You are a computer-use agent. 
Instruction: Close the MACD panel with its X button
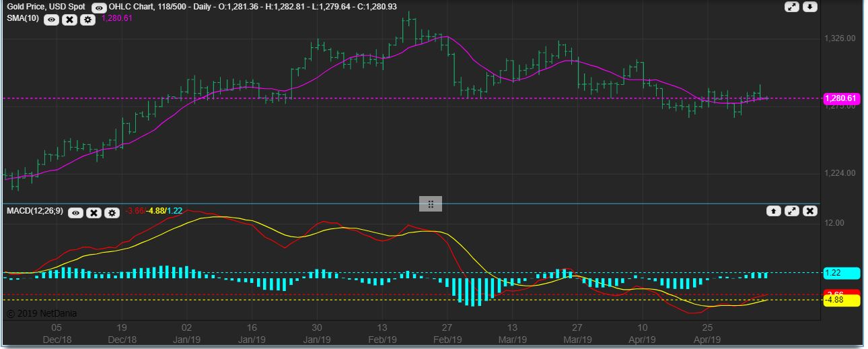point(810,211)
